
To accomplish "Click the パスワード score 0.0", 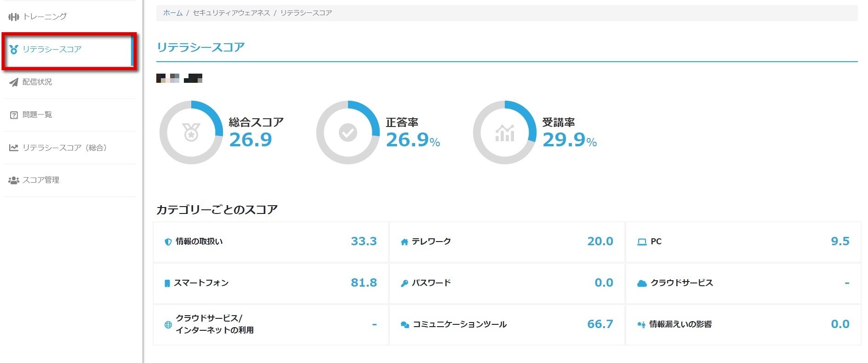I will point(604,283).
